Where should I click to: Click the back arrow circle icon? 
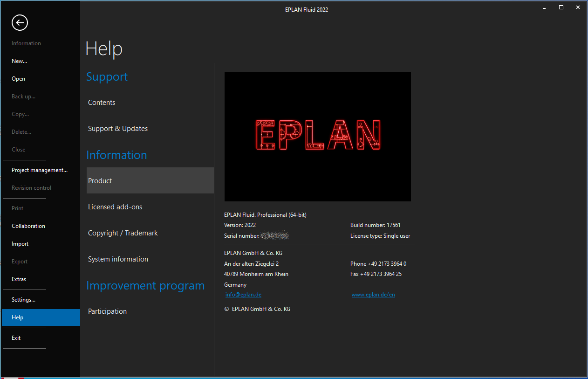click(20, 22)
